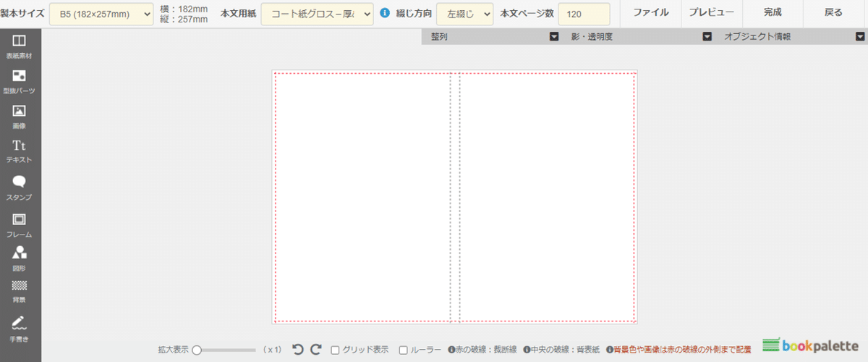This screenshot has width=868, height=362.
Task: Click the 横：182mm dimension text
Action: (x=184, y=9)
